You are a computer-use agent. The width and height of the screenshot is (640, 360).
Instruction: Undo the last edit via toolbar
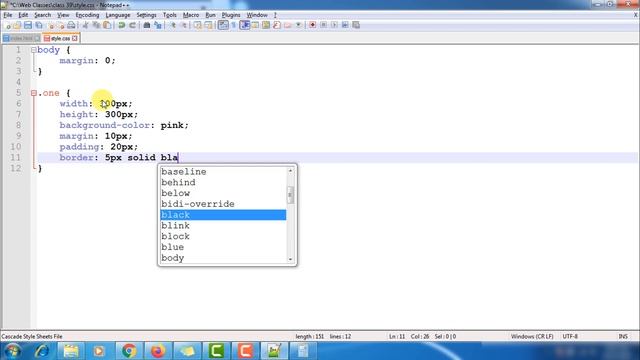122,25
